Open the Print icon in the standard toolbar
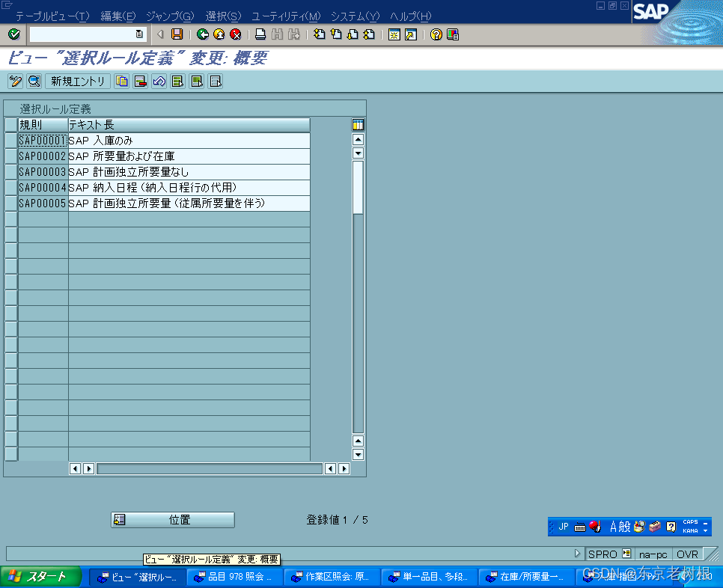 (x=260, y=34)
